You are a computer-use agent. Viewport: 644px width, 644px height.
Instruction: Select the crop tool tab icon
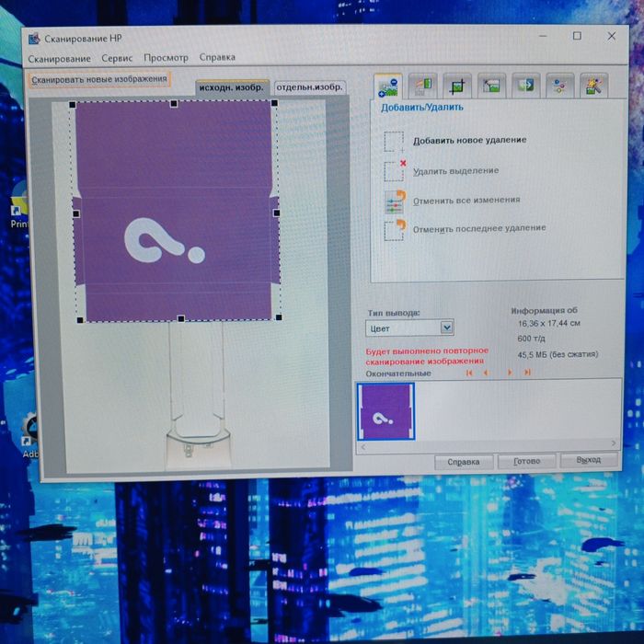pos(457,86)
